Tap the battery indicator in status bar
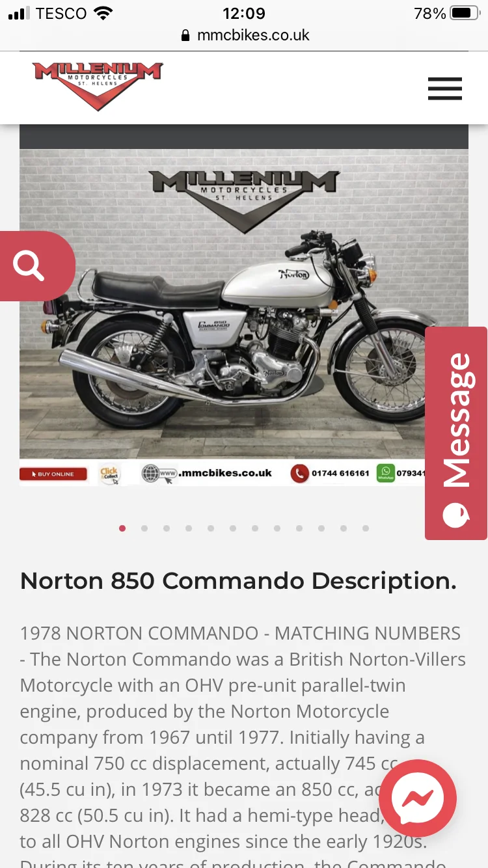Image resolution: width=488 pixels, height=868 pixels. [x=465, y=13]
